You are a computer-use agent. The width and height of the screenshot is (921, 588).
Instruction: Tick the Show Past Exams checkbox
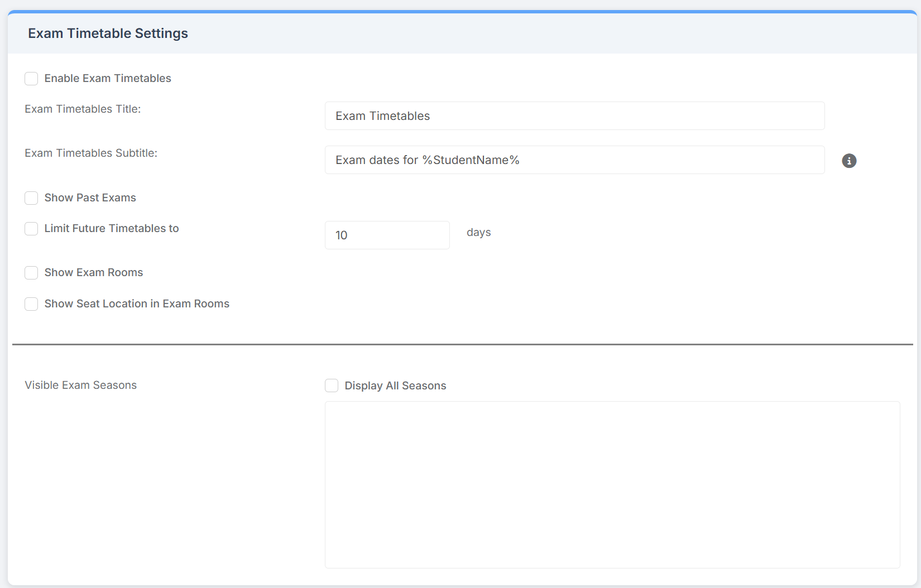(31, 198)
